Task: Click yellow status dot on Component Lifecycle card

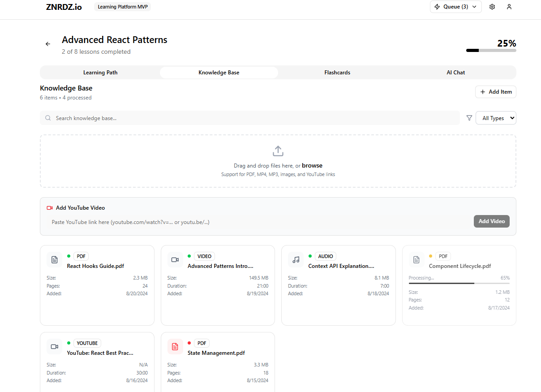Action: pos(431,256)
